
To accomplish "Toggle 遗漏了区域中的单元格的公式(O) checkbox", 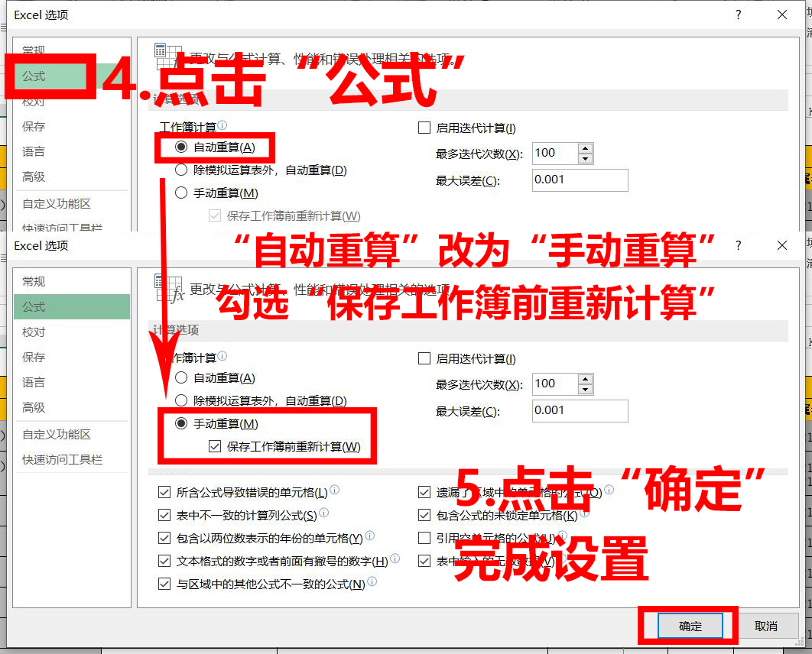I will (x=424, y=492).
